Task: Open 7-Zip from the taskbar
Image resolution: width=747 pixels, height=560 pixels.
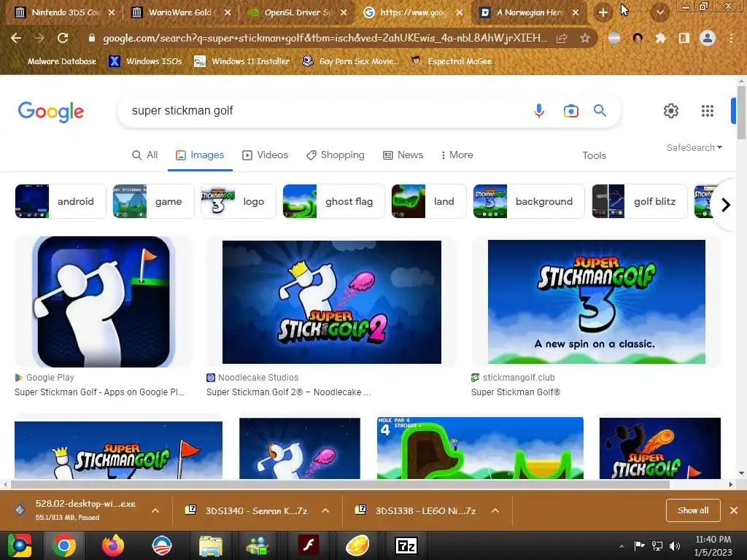Action: pos(406,545)
